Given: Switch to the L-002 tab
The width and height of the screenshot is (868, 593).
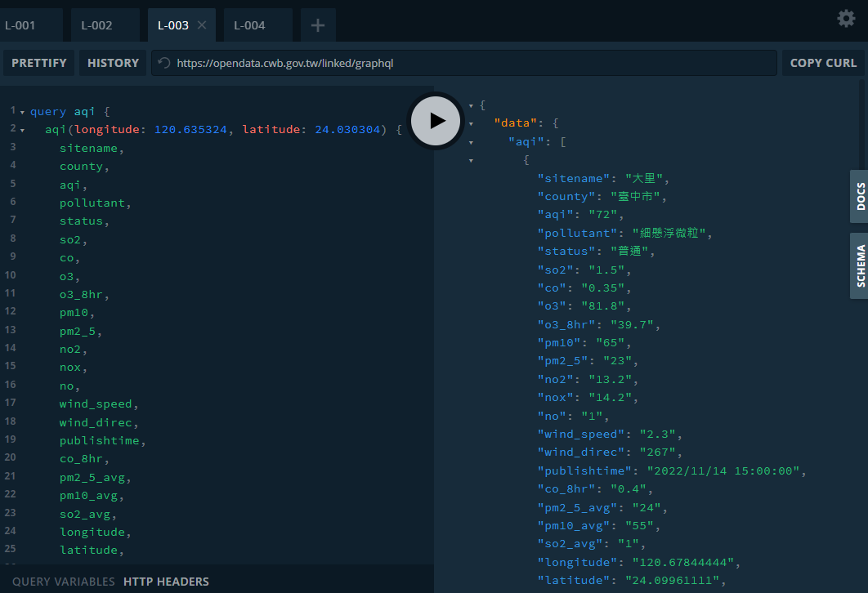Looking at the screenshot, I should pos(97,25).
